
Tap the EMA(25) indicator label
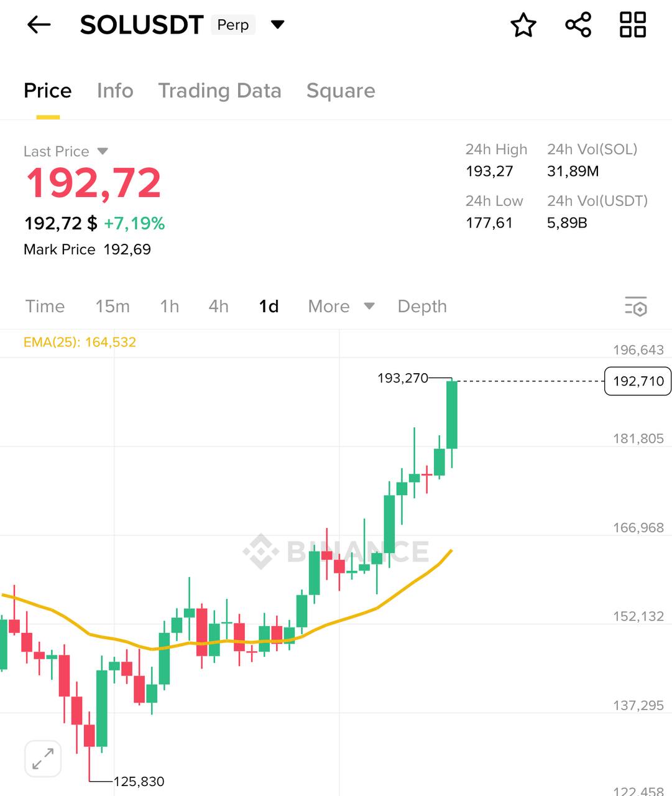(x=80, y=342)
